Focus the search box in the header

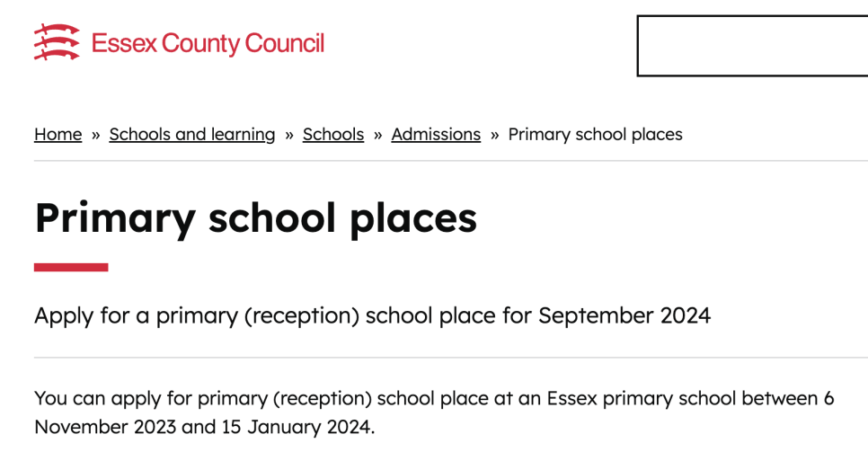click(752, 46)
